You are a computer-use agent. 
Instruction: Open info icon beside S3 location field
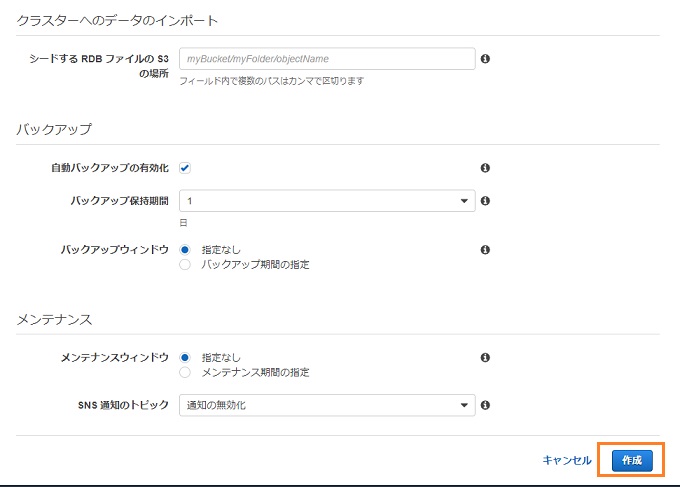click(485, 59)
